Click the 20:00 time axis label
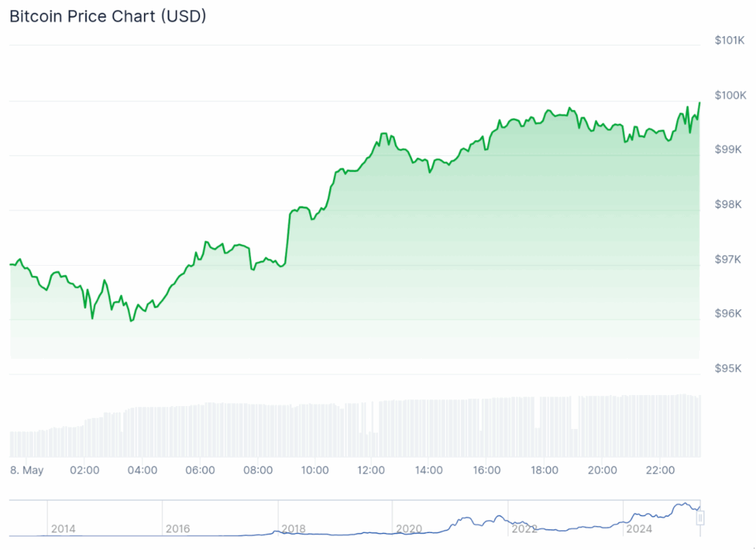The width and height of the screenshot is (756, 550). point(602,470)
